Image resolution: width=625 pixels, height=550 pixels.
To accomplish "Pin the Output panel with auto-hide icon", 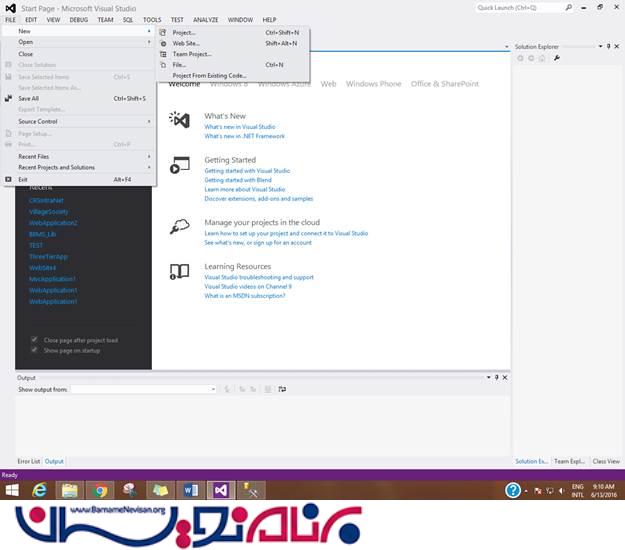I will click(496, 377).
